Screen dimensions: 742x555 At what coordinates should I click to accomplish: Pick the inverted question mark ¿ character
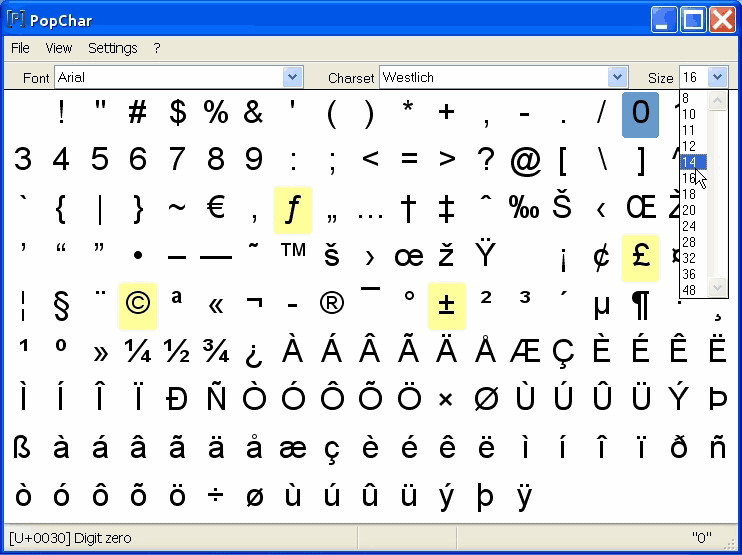pos(254,355)
